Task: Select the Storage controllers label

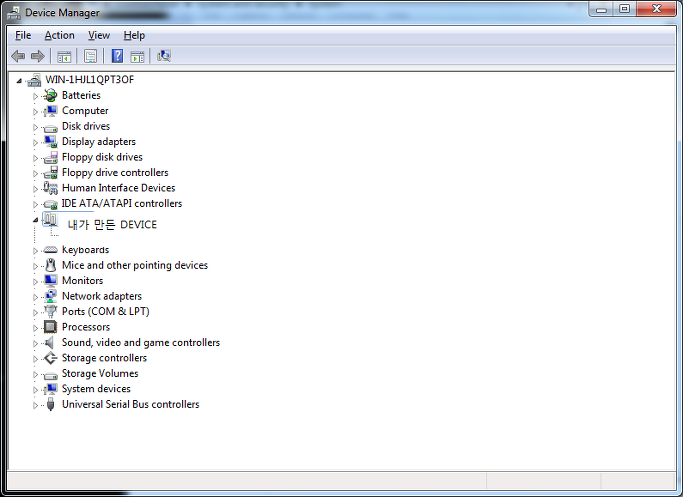Action: [105, 358]
